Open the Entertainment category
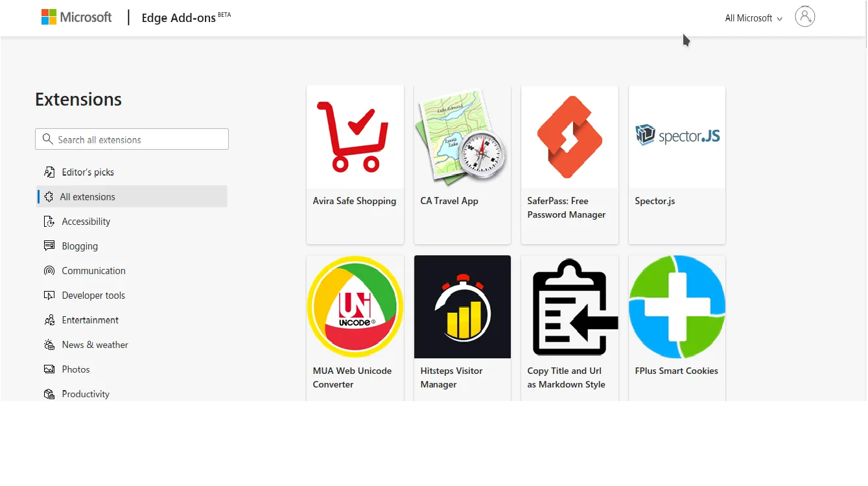This screenshot has width=868, height=486. pos(90,320)
